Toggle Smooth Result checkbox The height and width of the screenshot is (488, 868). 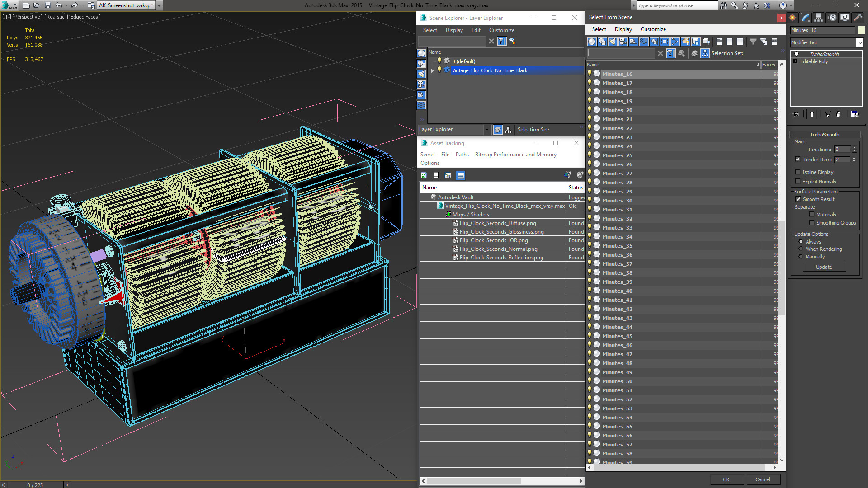(798, 199)
